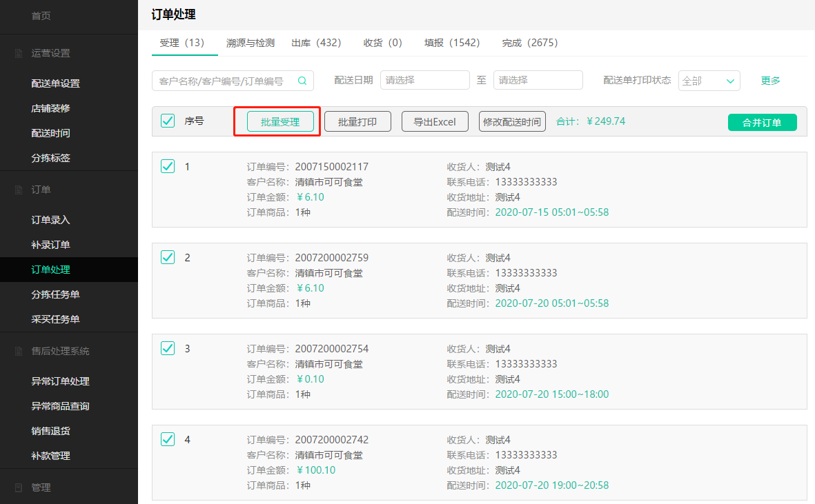
Task: Deselect order 4 using its checkbox
Action: 168,439
